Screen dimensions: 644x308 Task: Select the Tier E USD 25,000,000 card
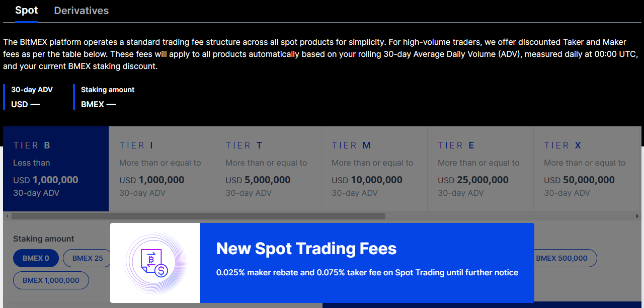(x=480, y=169)
